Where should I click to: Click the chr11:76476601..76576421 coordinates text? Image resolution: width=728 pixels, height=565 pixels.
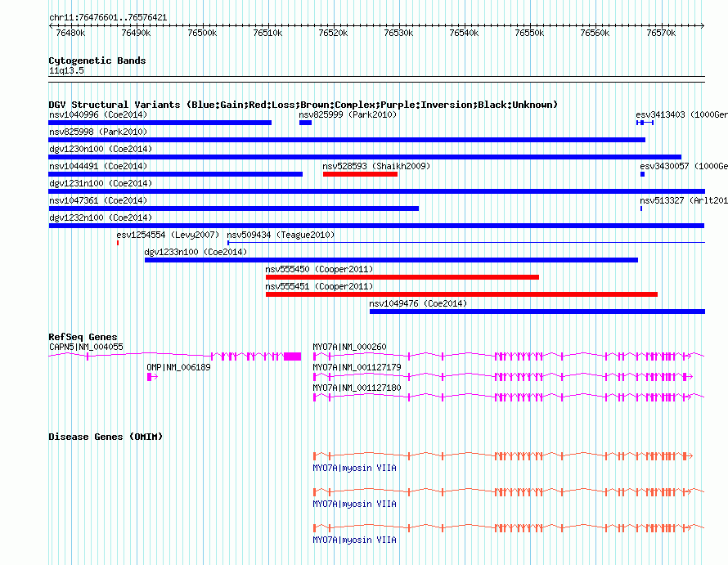108,18
